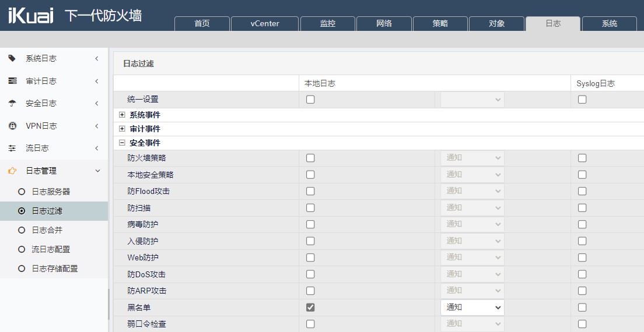644x332 pixels.
Task: Enable local log for Web防护
Action: (x=310, y=257)
